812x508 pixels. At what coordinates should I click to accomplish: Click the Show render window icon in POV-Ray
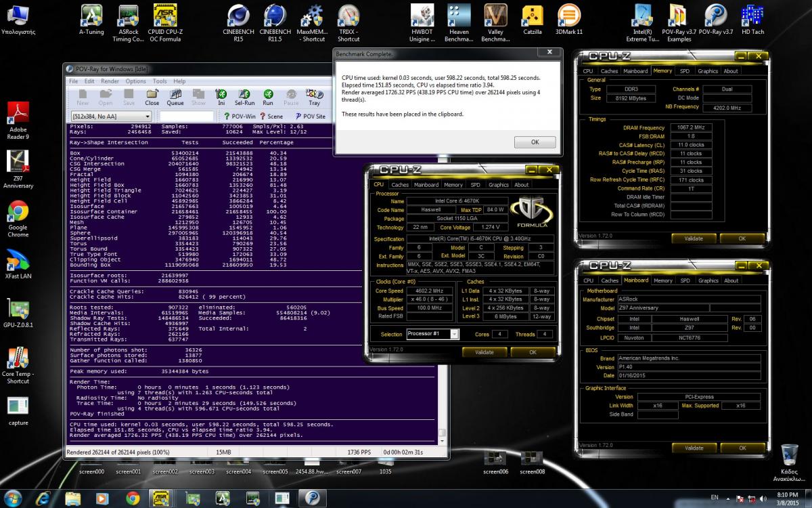tap(198, 98)
